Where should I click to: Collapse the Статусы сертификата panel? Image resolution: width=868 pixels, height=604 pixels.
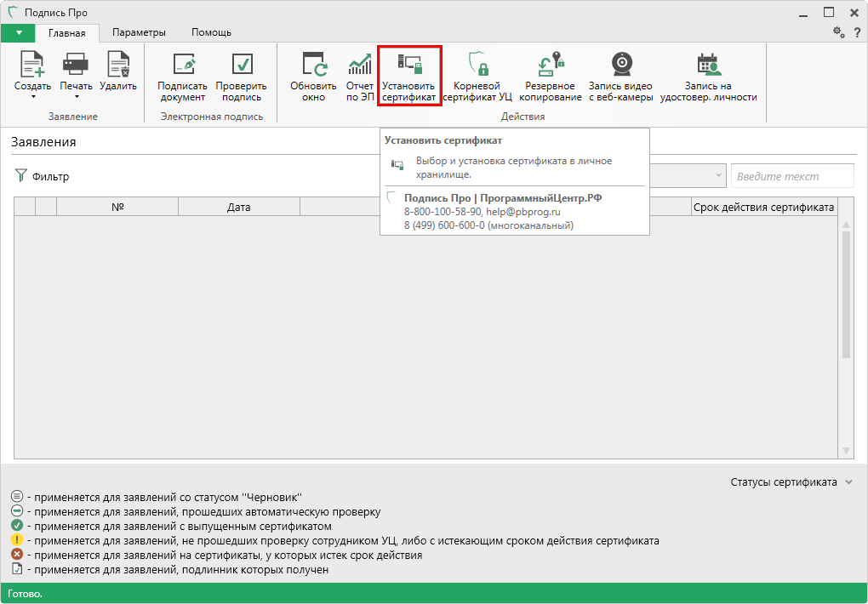(x=848, y=482)
